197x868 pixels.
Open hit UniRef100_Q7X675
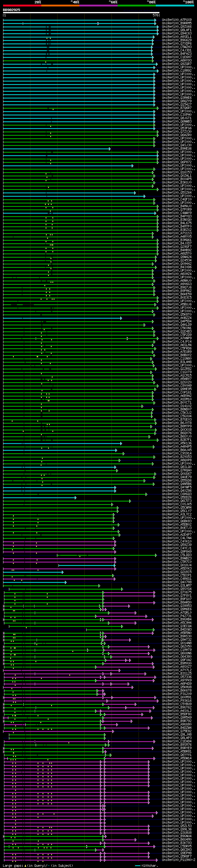[x=177, y=592]
